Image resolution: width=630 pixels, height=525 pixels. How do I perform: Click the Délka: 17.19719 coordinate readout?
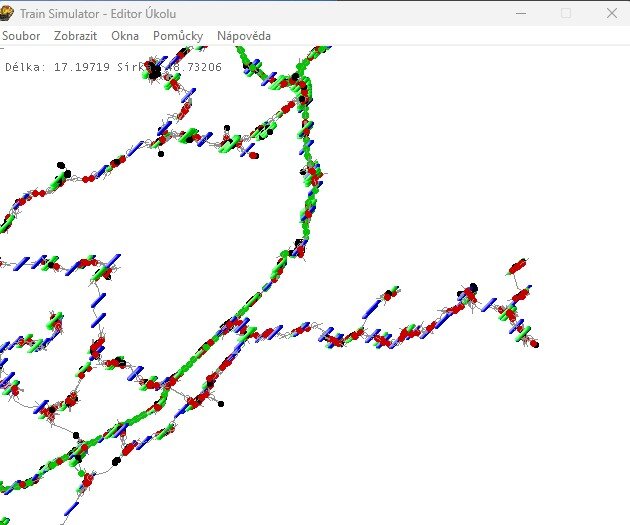57,67
